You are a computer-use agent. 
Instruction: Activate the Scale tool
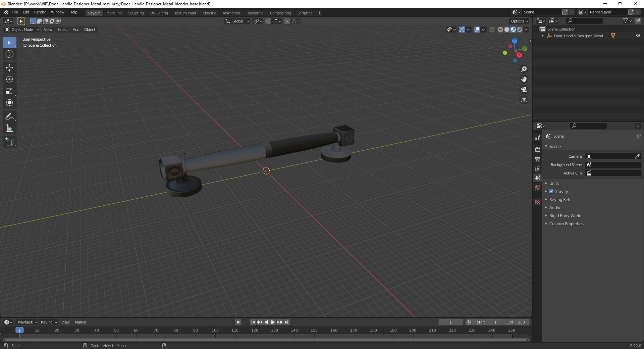[x=9, y=91]
